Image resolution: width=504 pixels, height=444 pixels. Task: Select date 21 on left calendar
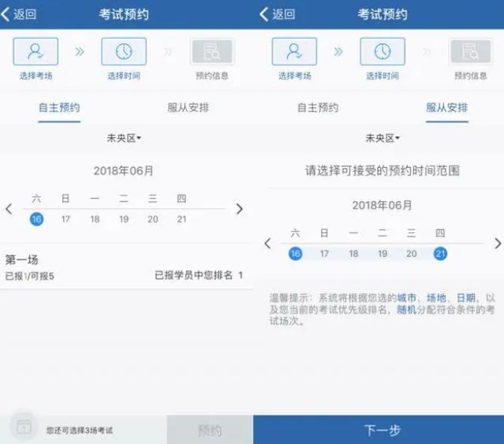[x=181, y=219]
